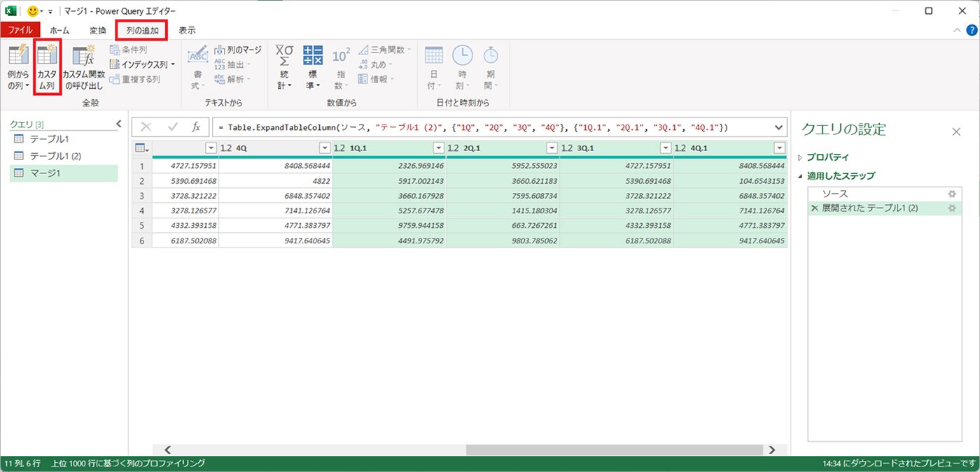980x472 pixels.
Task: Open filter dropdown of 4Q.1 column
Action: pos(779,148)
